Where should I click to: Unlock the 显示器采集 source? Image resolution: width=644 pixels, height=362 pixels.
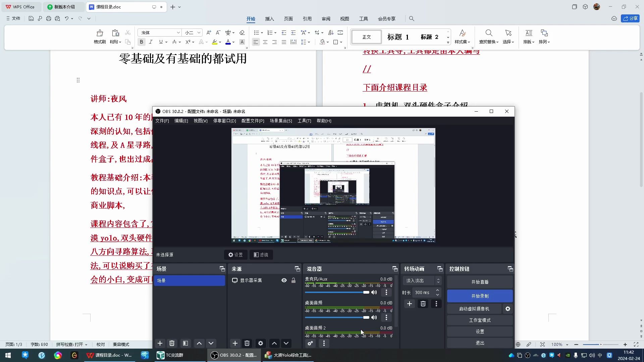click(x=294, y=280)
